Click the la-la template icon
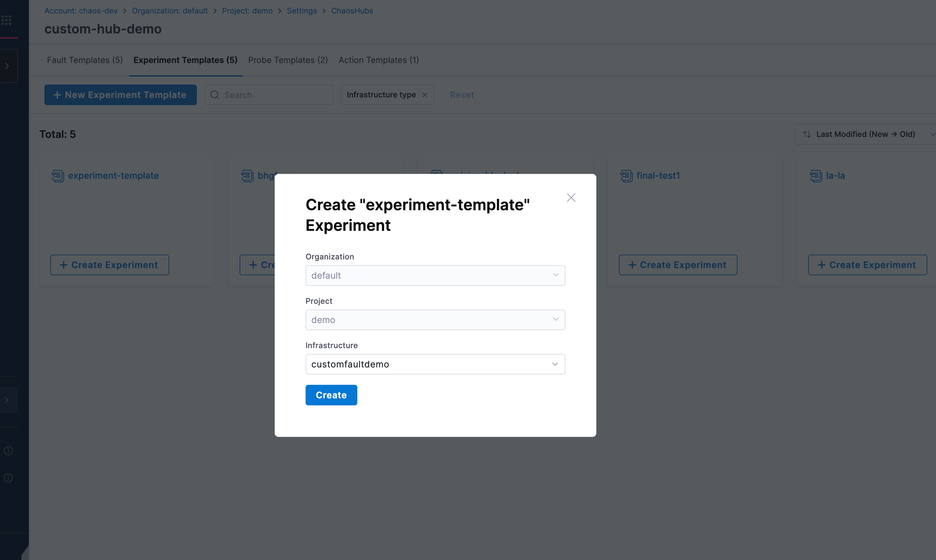Image resolution: width=936 pixels, height=560 pixels. pos(815,176)
